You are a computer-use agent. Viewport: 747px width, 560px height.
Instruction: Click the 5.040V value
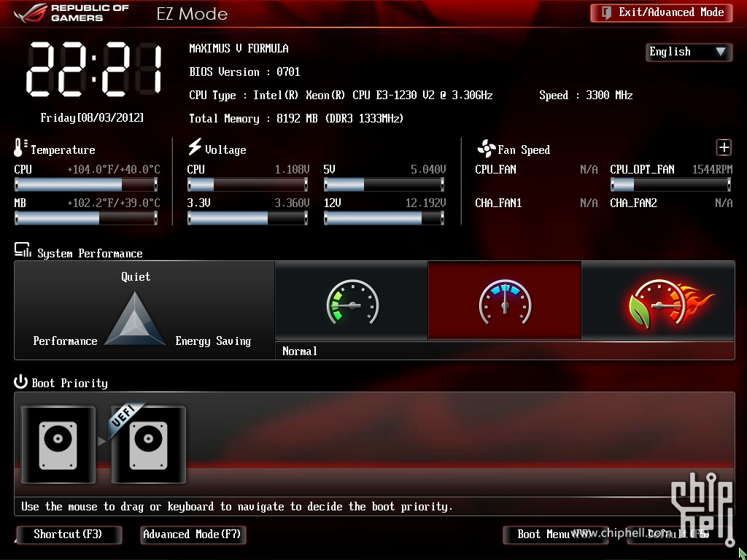(x=428, y=169)
